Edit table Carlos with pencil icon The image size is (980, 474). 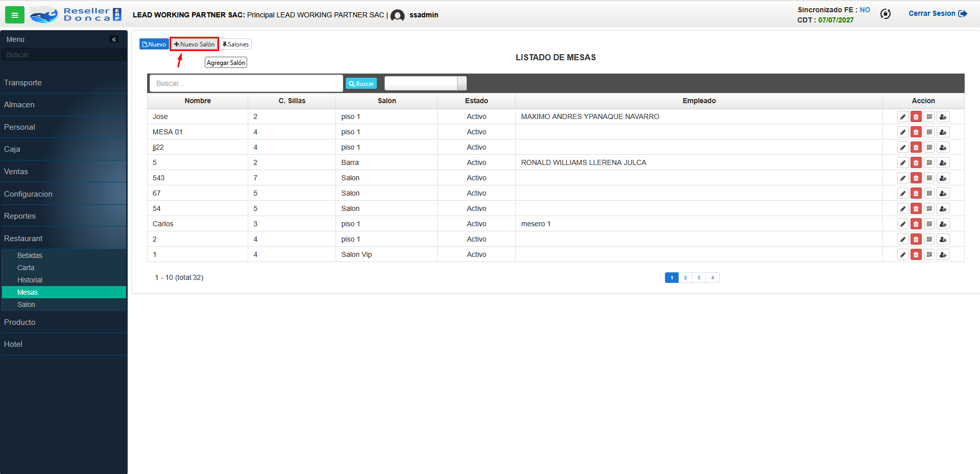pyautogui.click(x=903, y=224)
